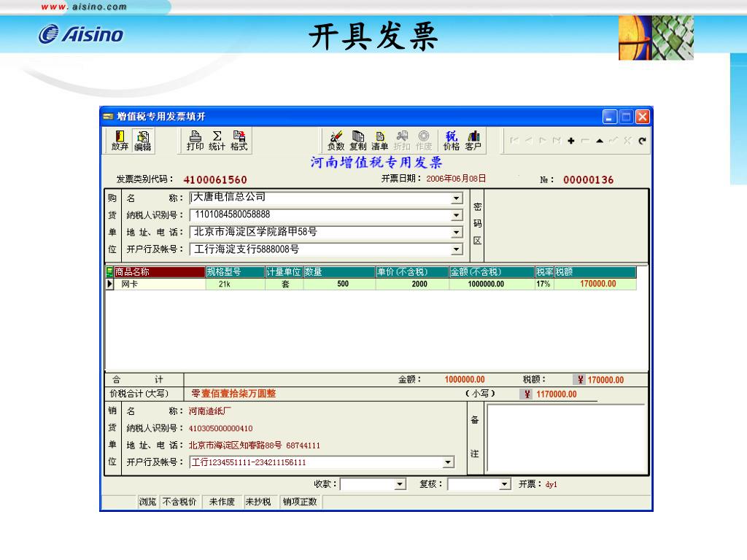This screenshot has width=747, height=560.
Task: Click the unit price cell 2000
Action: point(413,284)
